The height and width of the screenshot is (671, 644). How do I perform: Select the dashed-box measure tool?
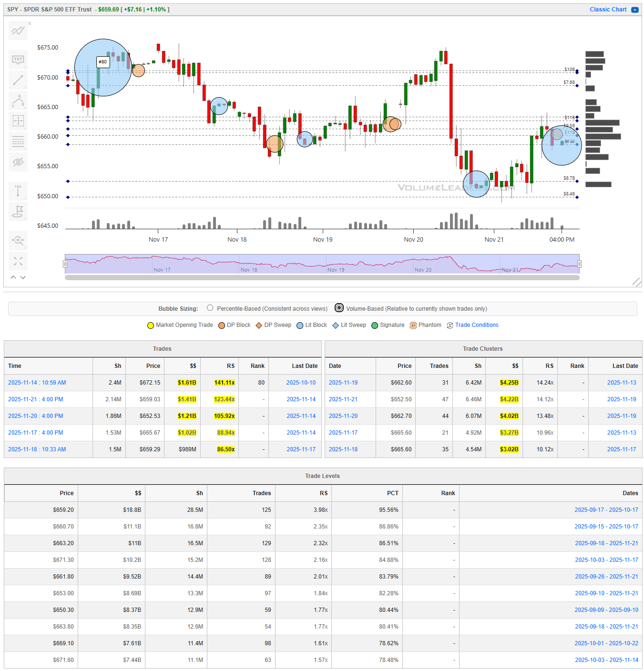18,121
